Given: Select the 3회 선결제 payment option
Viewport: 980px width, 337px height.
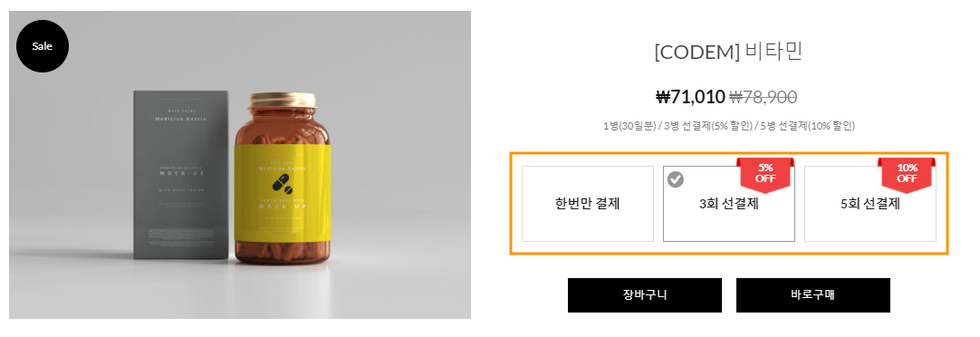Looking at the screenshot, I should click(729, 204).
